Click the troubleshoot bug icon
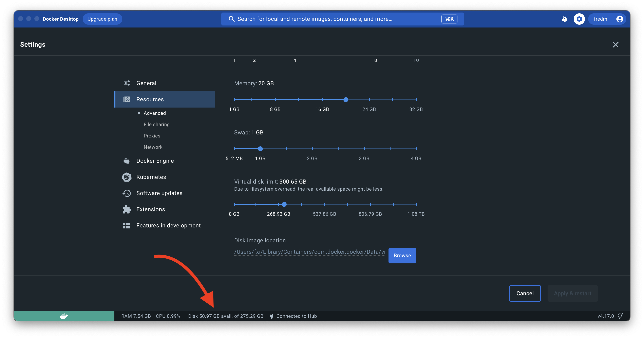This screenshot has height=338, width=644. point(565,19)
